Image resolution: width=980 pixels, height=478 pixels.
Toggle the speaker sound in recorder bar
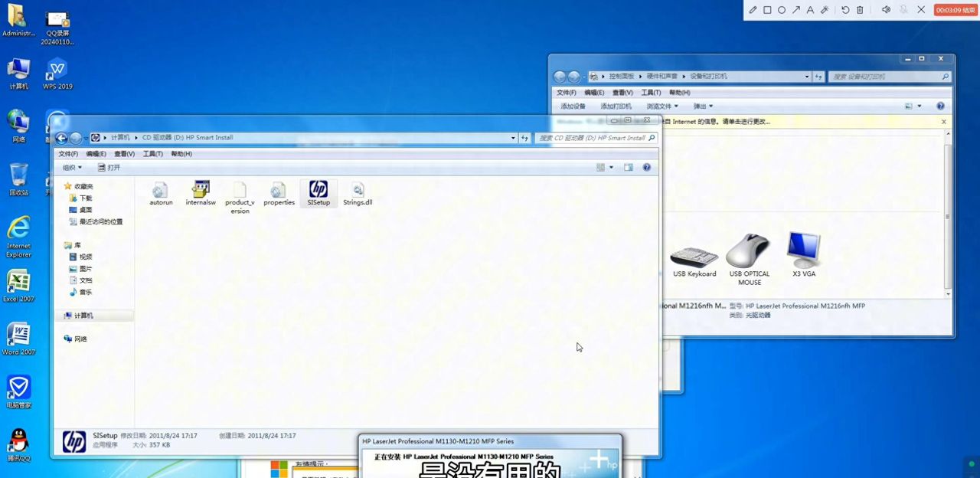pyautogui.click(x=886, y=10)
